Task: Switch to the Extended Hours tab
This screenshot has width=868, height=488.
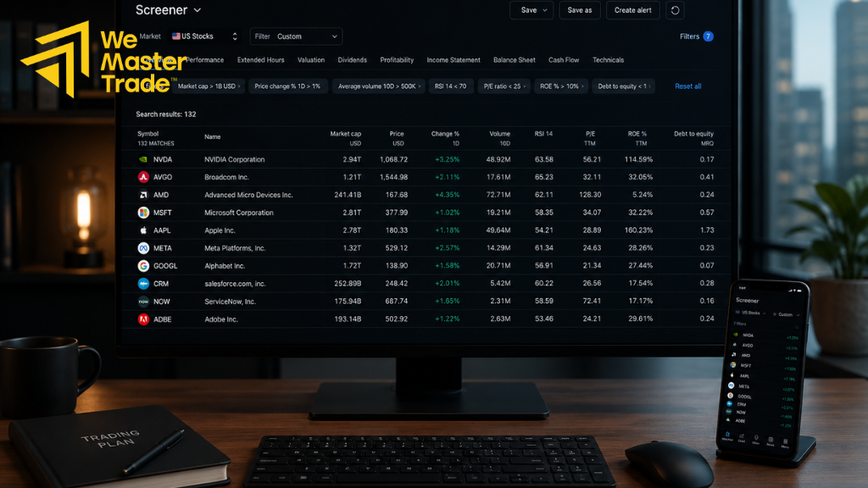Action: [x=261, y=60]
